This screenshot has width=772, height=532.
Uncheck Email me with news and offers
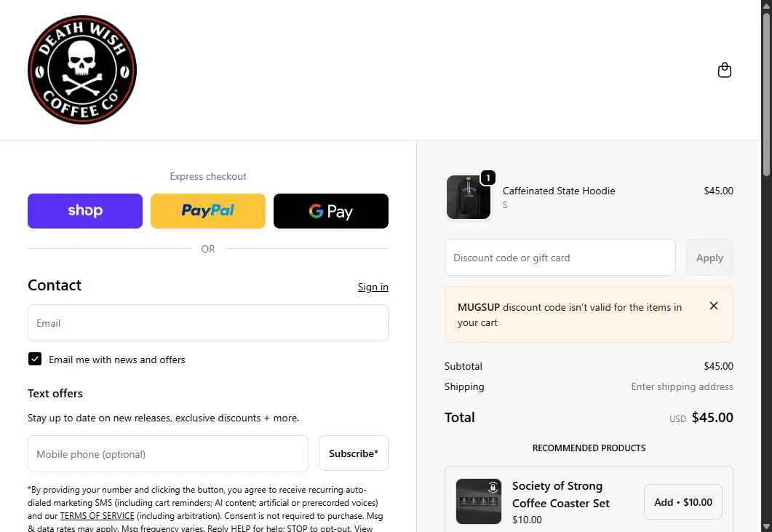pos(35,359)
